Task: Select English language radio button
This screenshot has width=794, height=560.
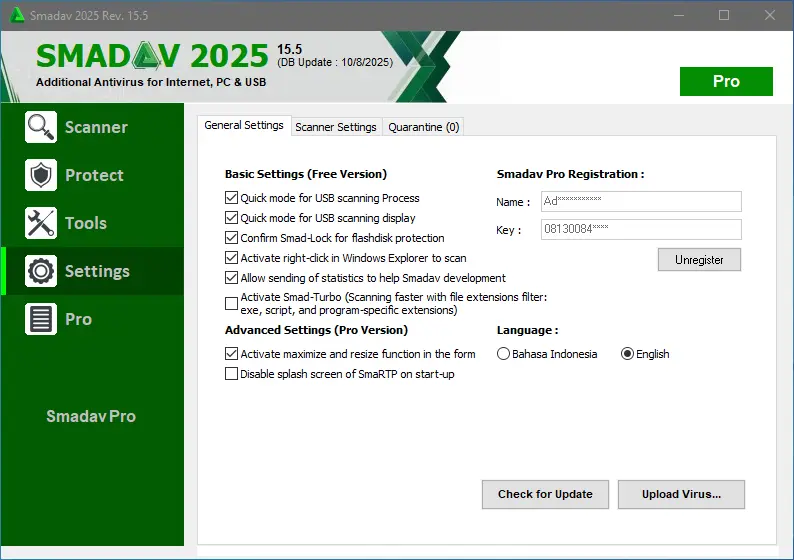Action: pos(627,353)
